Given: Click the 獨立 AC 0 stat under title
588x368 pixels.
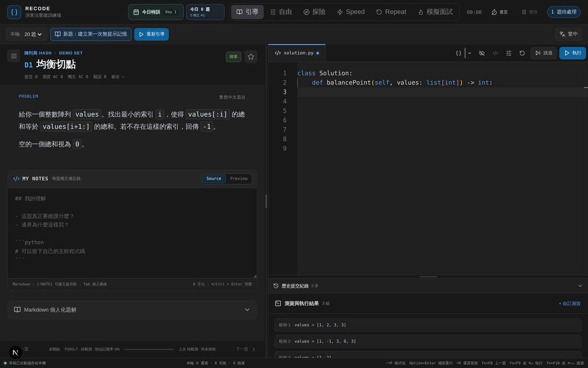Looking at the screenshot, I should [x=78, y=77].
